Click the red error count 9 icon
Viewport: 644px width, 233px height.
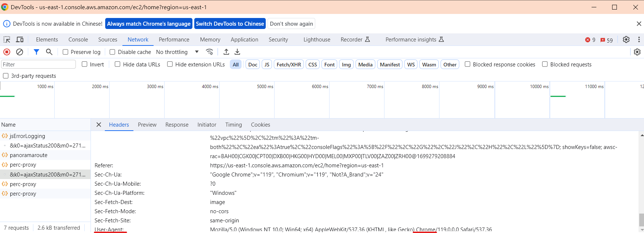point(590,40)
